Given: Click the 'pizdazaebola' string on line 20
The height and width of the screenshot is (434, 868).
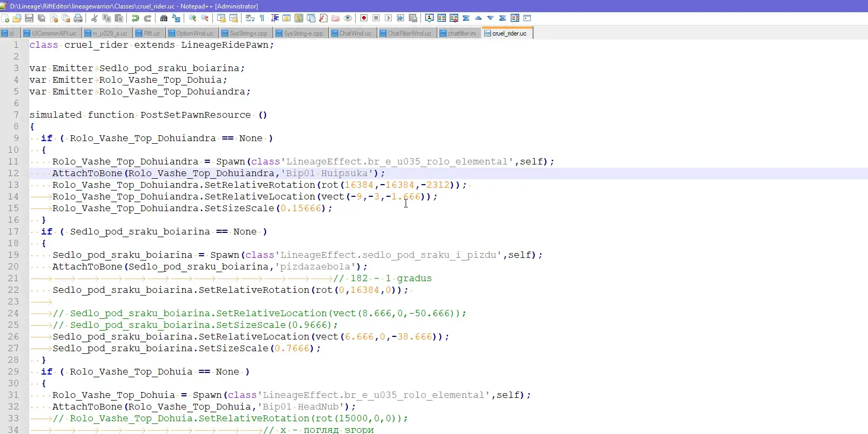Looking at the screenshot, I should pyautogui.click(x=315, y=267).
